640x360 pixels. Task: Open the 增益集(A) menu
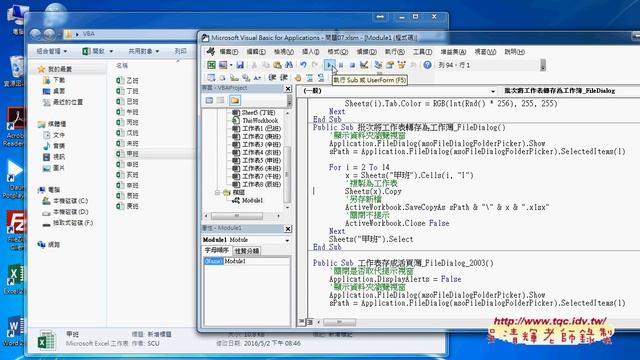pyautogui.click(x=453, y=52)
